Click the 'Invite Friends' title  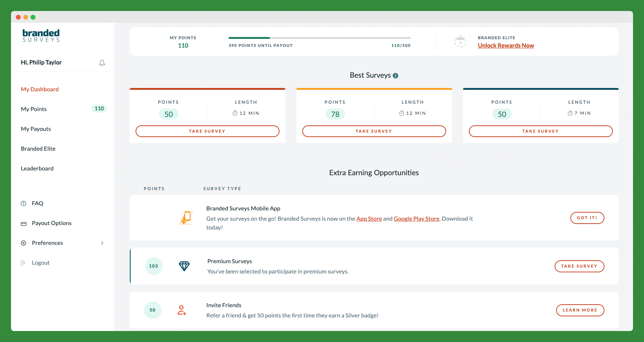coord(224,305)
